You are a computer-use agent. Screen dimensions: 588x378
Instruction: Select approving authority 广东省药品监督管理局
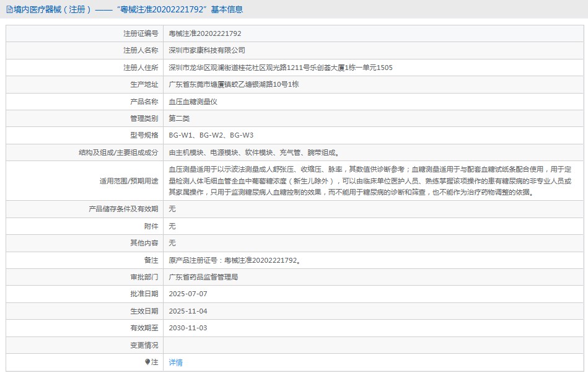coord(203,277)
